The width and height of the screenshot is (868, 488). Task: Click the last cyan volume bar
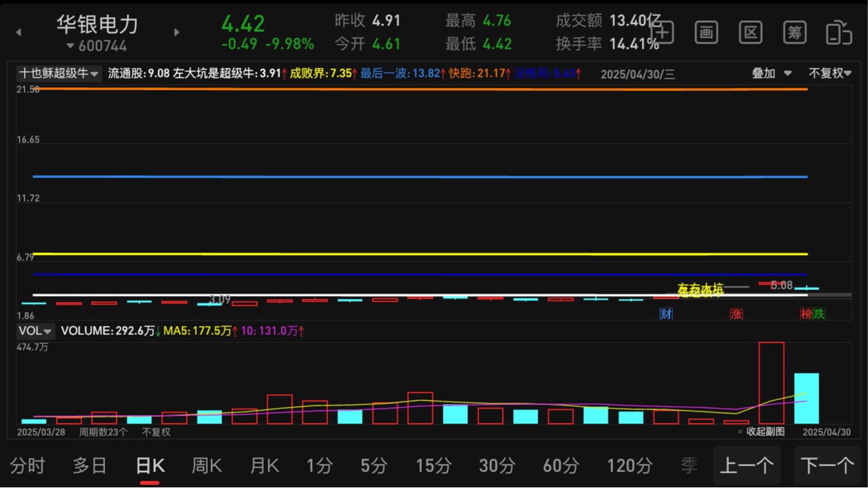click(x=806, y=399)
